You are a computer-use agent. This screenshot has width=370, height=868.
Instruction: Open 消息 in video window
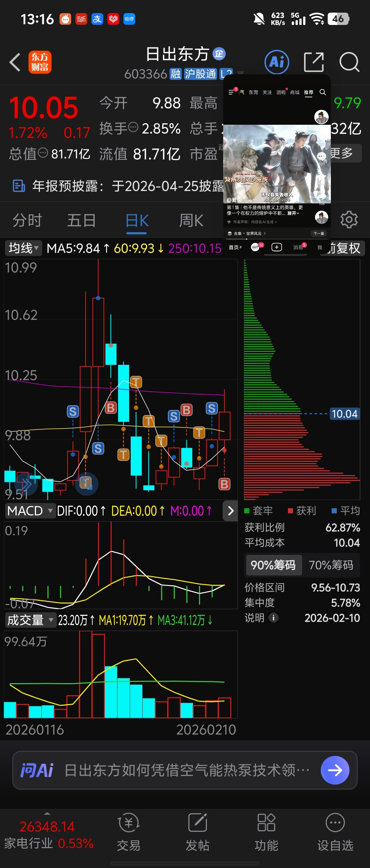point(298,247)
